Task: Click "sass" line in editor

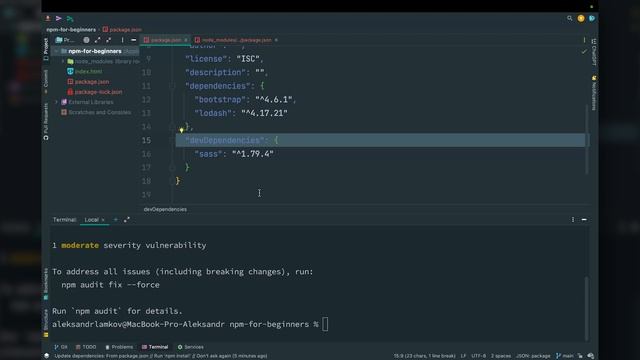Action: pyautogui.click(x=233, y=154)
